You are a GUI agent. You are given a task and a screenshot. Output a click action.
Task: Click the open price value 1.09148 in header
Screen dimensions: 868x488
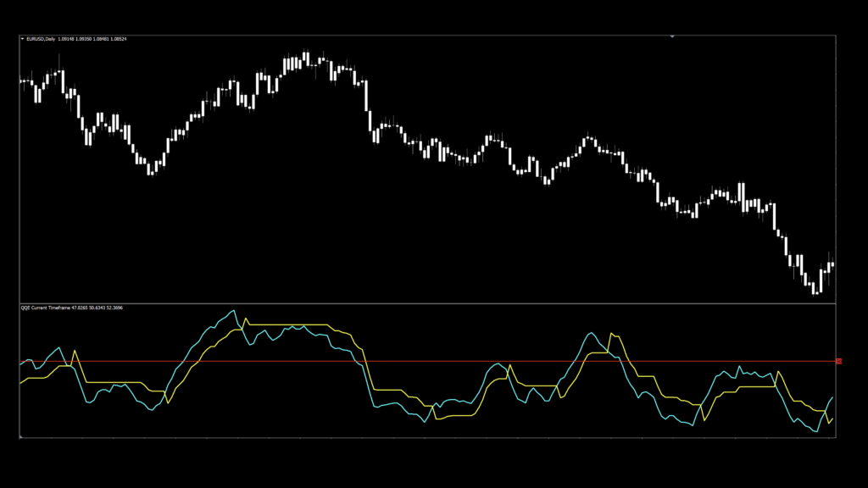point(67,38)
